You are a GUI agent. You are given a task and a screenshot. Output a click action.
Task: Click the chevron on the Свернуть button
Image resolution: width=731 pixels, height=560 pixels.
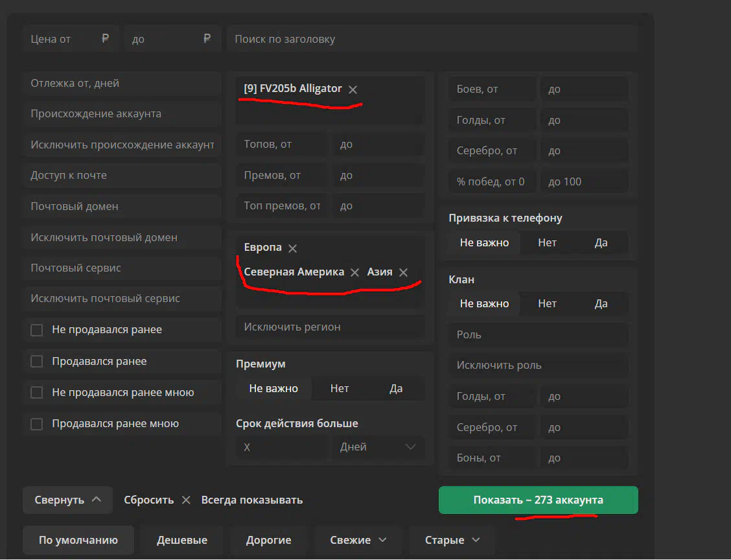(x=97, y=499)
